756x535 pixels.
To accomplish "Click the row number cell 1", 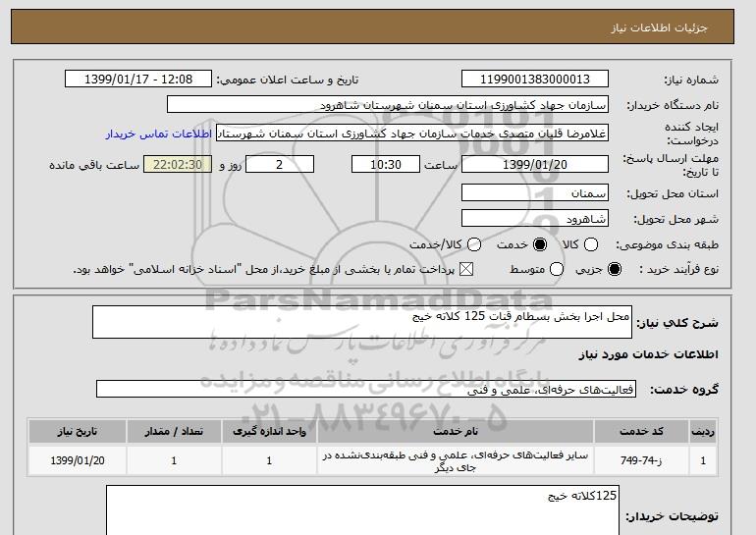I will [x=703, y=460].
